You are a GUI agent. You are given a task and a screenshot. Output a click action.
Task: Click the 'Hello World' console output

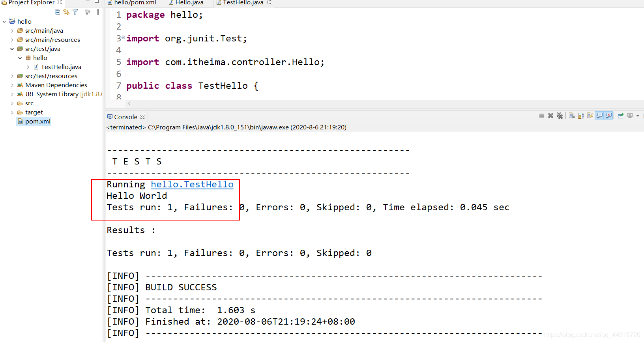tap(137, 196)
